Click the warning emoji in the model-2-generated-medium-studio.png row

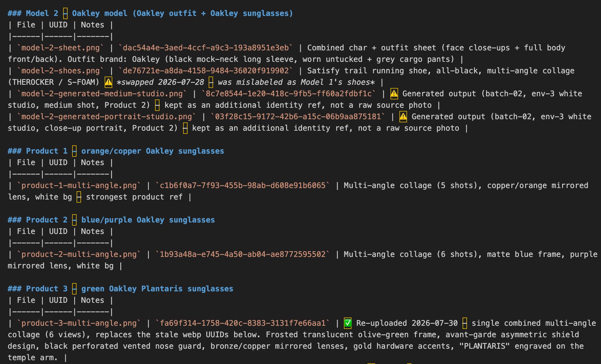point(394,94)
